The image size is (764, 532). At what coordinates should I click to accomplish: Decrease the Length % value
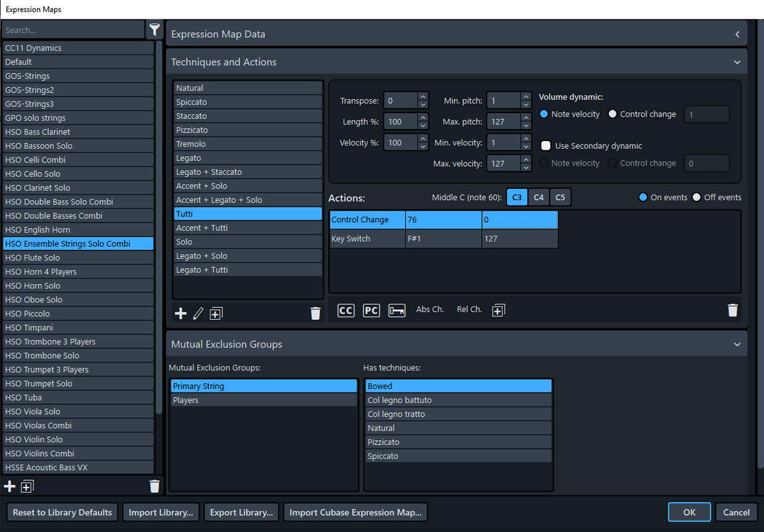click(423, 126)
